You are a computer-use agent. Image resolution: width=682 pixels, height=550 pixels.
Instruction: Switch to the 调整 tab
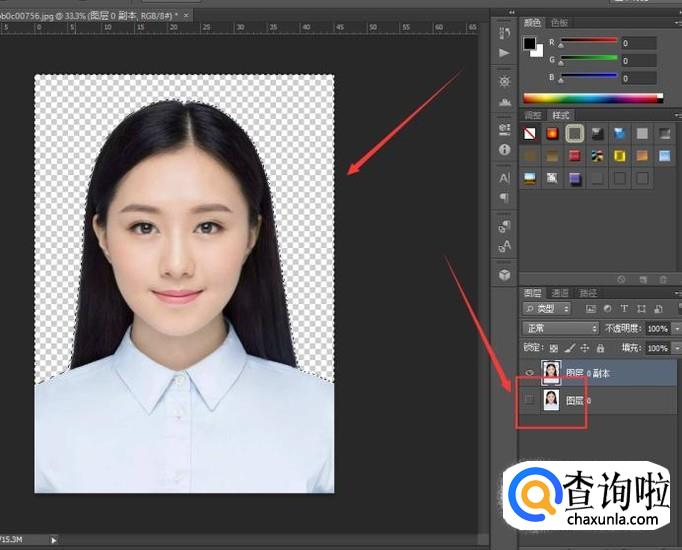click(534, 115)
